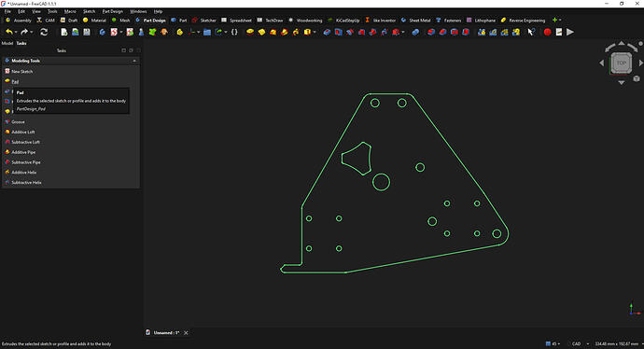
Task: Open the sketch tool dropdown arrow
Action: (x=120, y=32)
